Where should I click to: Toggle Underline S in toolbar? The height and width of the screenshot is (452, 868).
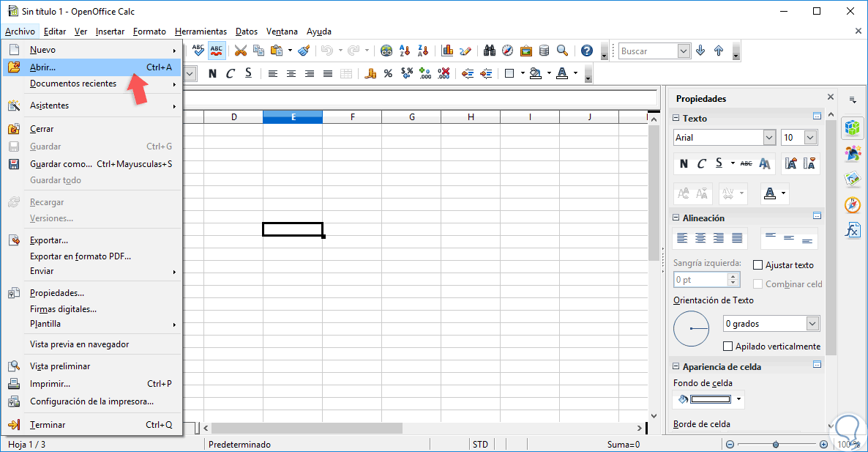[x=249, y=73]
